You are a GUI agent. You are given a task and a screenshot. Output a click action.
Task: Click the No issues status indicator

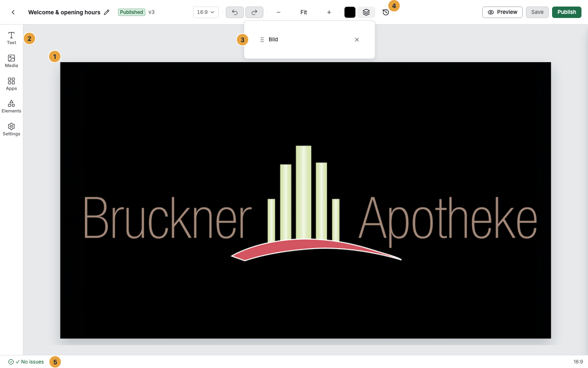point(26,362)
